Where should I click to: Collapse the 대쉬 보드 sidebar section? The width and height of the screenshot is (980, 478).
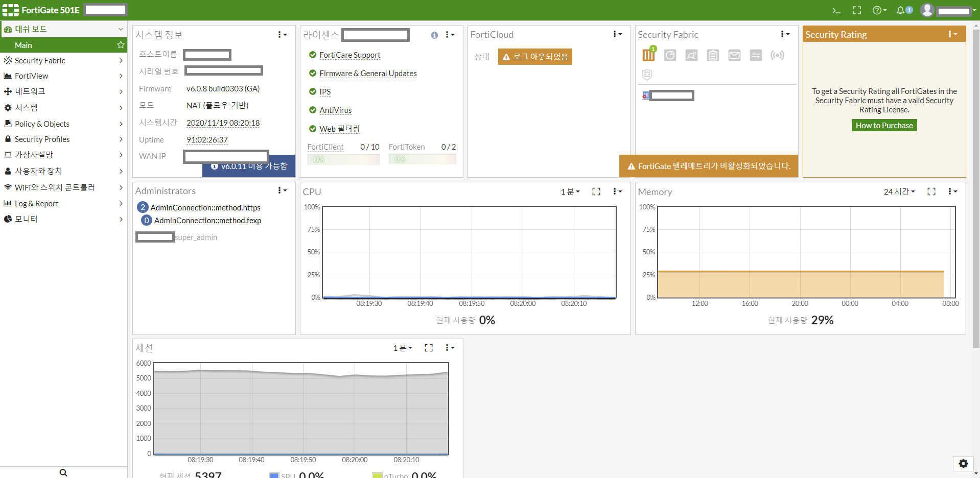(63, 29)
